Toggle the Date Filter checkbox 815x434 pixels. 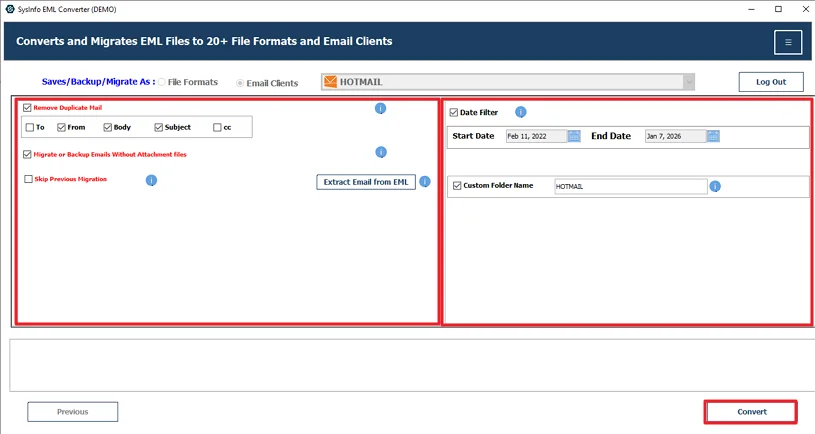[454, 112]
